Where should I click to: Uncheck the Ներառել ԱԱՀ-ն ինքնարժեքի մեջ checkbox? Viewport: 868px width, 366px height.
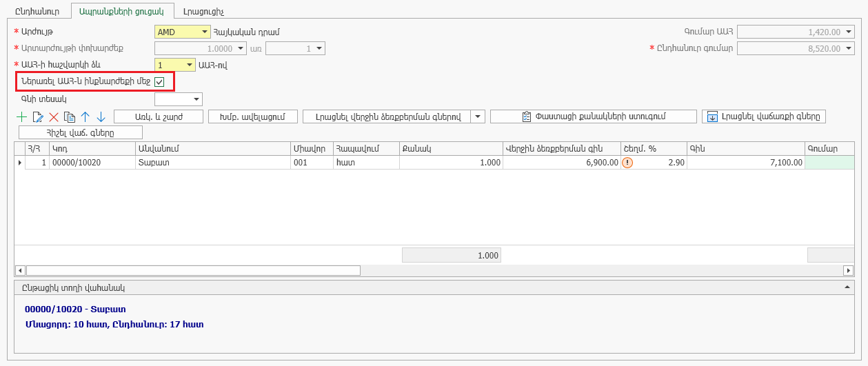coord(159,82)
